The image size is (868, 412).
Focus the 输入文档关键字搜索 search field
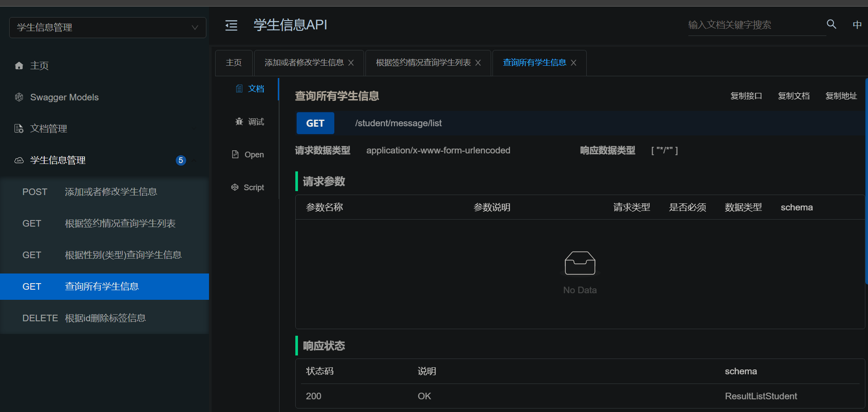point(757,25)
